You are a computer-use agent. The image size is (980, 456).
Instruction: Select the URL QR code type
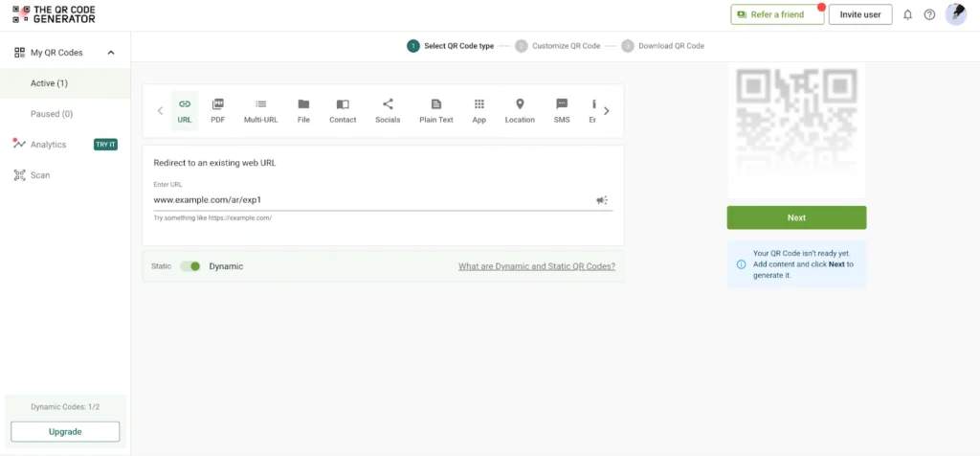tap(185, 111)
